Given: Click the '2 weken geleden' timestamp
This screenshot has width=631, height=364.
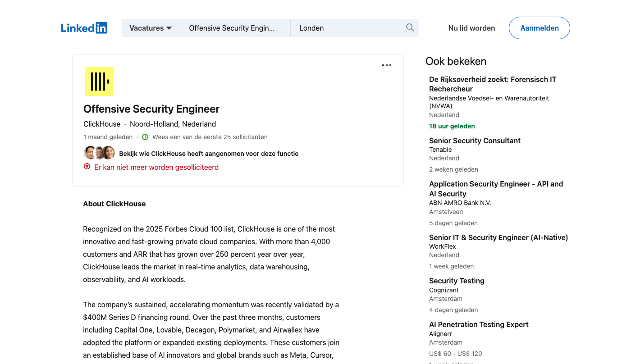Looking at the screenshot, I should click(x=453, y=169).
